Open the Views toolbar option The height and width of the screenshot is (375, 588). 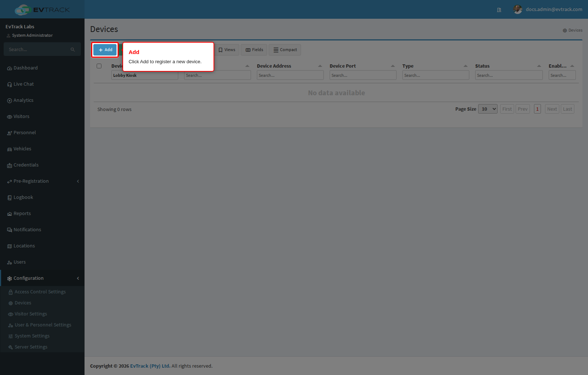click(x=227, y=50)
